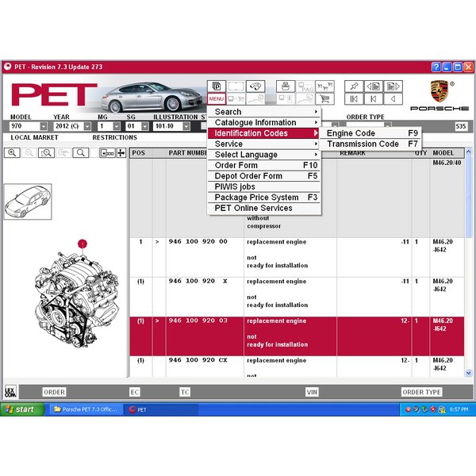This screenshot has width=476, height=476.
Task: Select highlighted row 946 100 920 03
Action: [297, 336]
